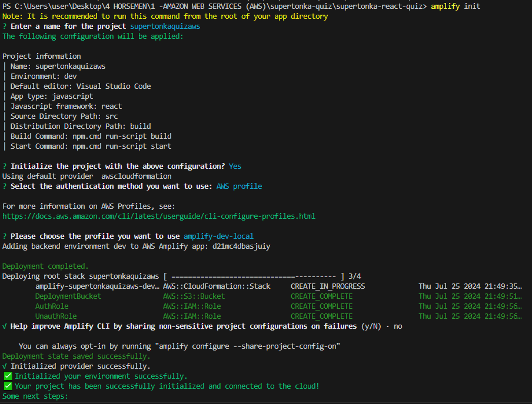Screen dimensions: 532x404
Task: Click 'Initialized provider successfully.' message
Action: (81, 366)
